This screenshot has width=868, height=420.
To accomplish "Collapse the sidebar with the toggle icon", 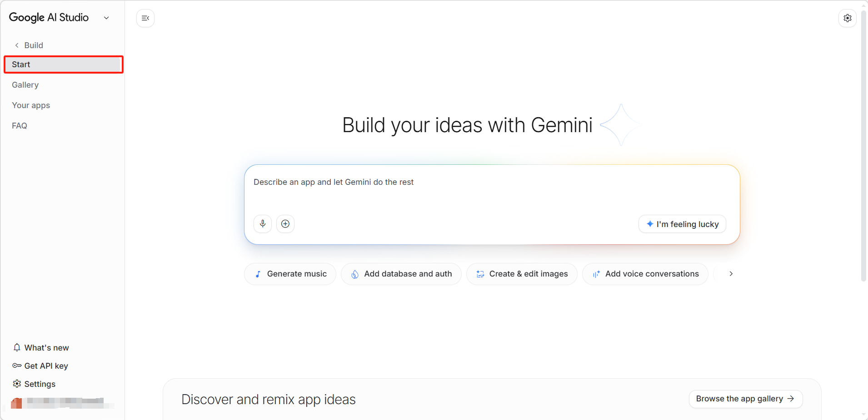I will coord(145,18).
